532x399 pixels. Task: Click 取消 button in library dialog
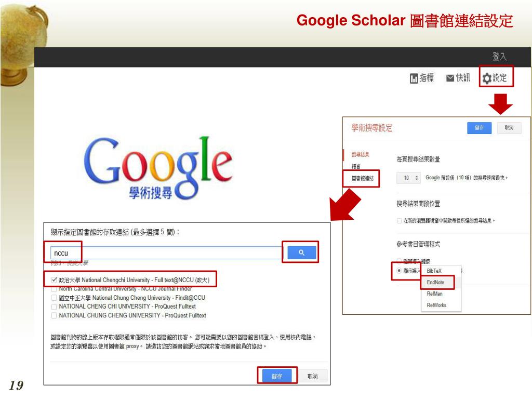click(312, 376)
